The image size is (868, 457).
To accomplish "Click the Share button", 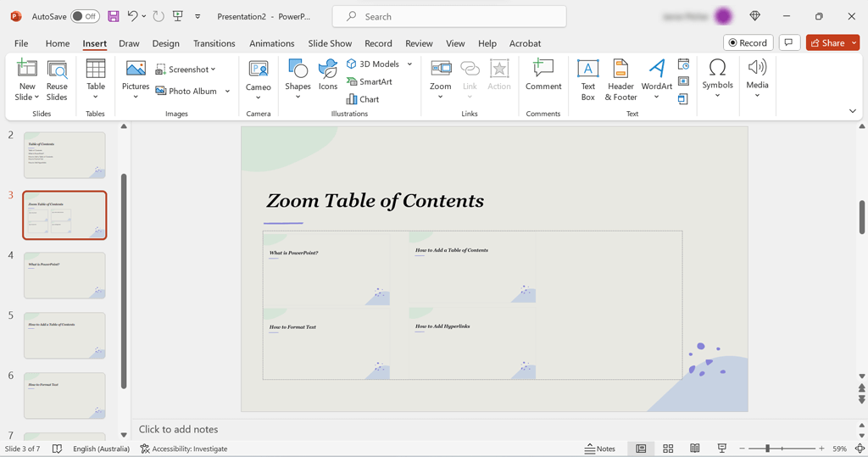I will 826,42.
